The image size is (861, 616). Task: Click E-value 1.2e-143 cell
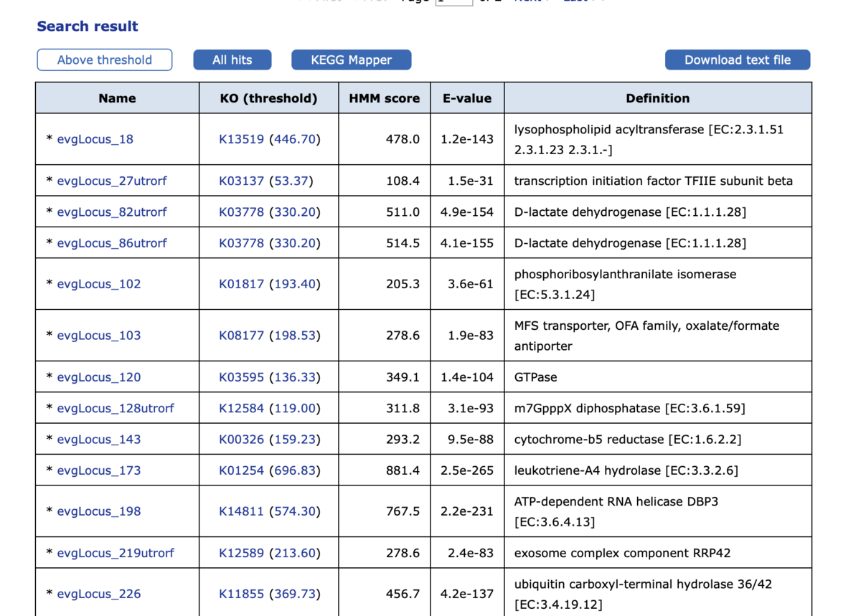467,139
